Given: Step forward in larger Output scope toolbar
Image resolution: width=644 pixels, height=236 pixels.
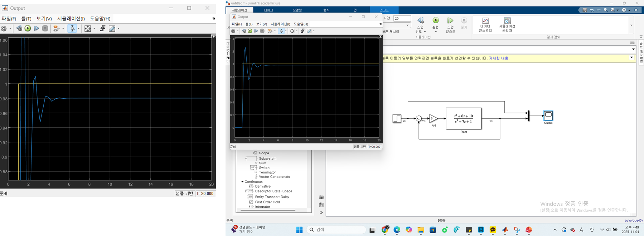Looking at the screenshot, I should click(36, 28).
